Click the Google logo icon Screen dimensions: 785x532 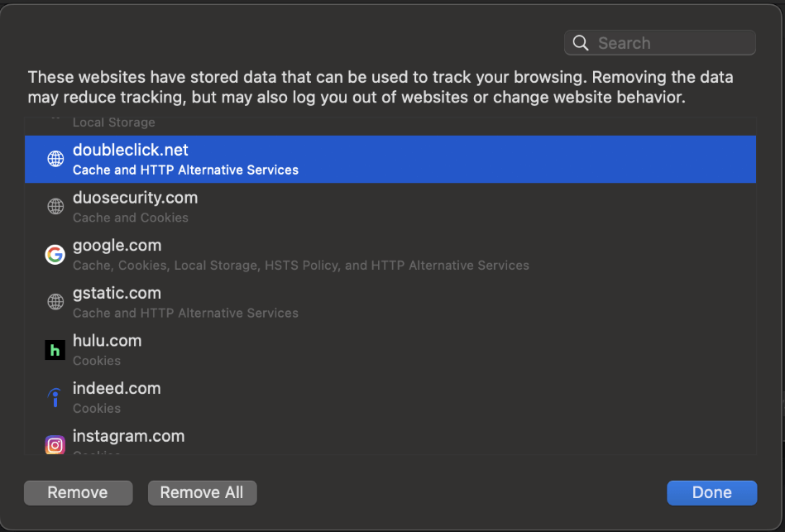pyautogui.click(x=55, y=255)
